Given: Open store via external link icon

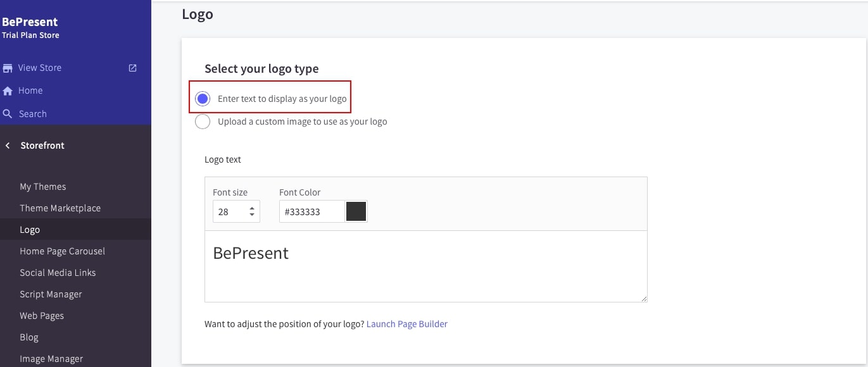Looking at the screenshot, I should 132,68.
